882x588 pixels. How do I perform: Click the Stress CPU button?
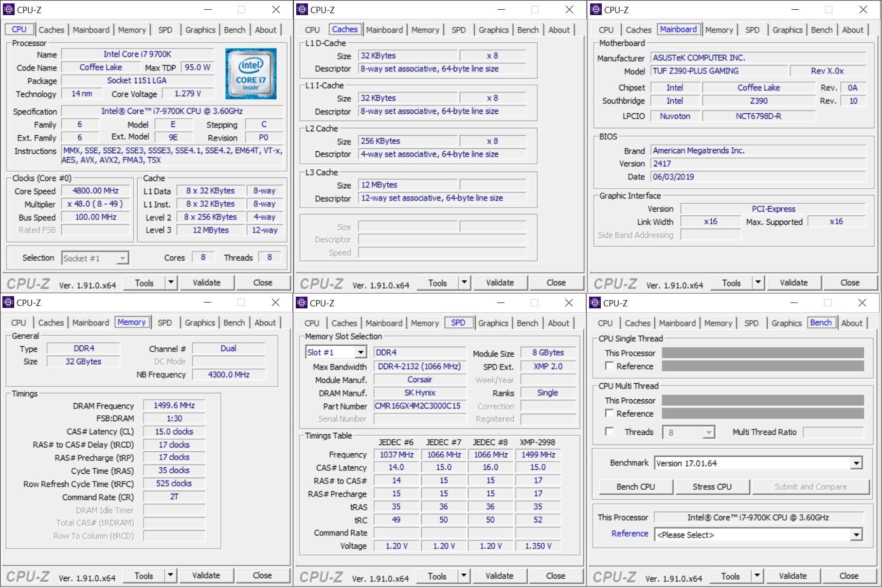pyautogui.click(x=712, y=486)
